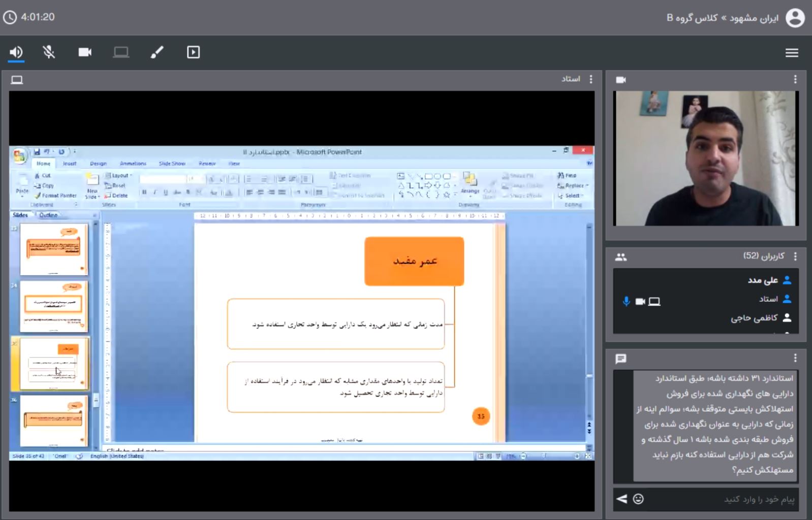Open the کلاس گروه B breadcrumb link
The height and width of the screenshot is (520, 812).
click(692, 18)
